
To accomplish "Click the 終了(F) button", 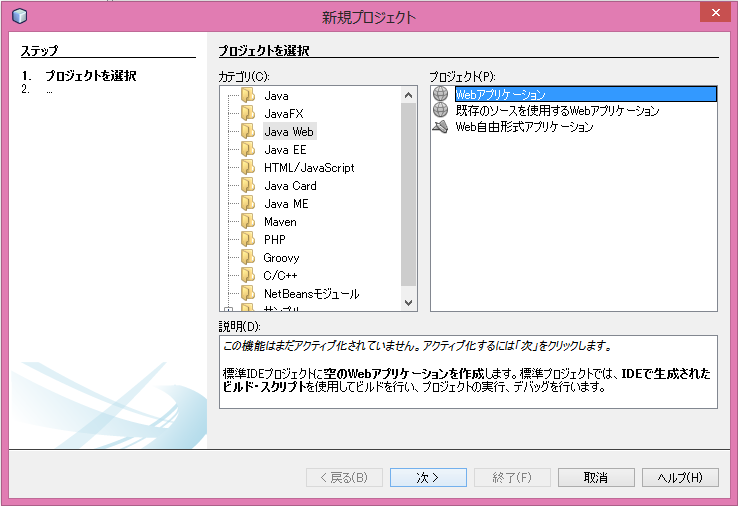I will pyautogui.click(x=512, y=477).
